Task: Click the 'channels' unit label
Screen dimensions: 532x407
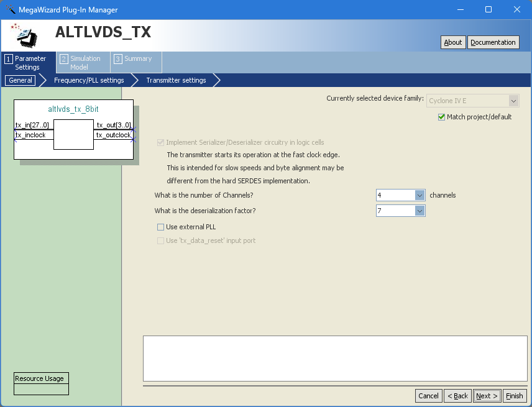Action: [x=443, y=195]
